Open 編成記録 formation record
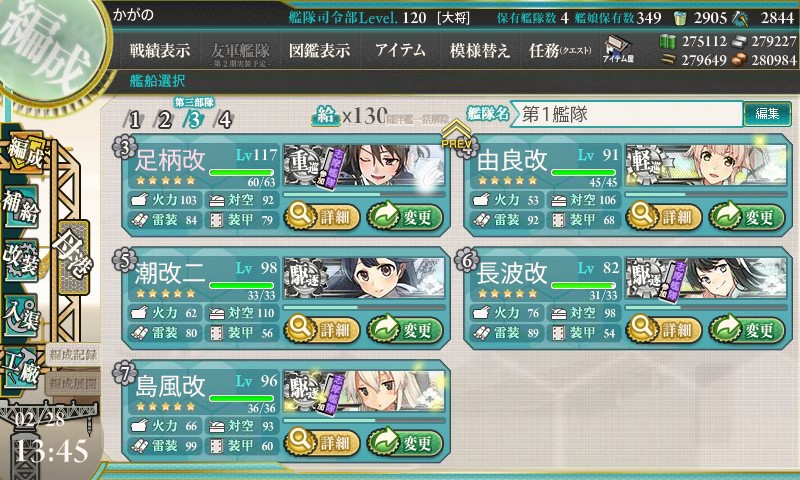Image resolution: width=800 pixels, height=480 pixels. tap(73, 355)
